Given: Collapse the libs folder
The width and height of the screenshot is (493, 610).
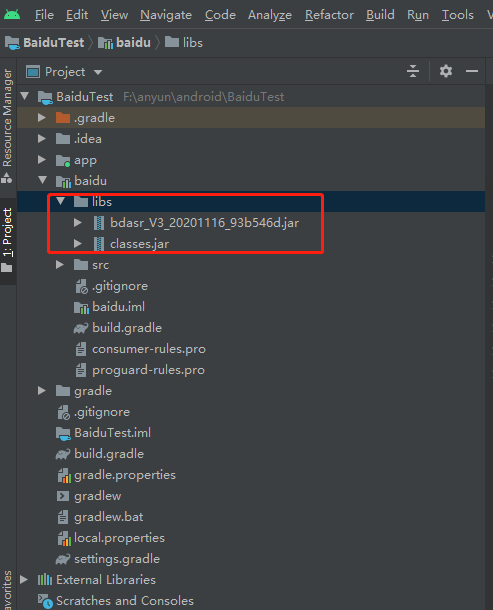Looking at the screenshot, I should coord(60,201).
